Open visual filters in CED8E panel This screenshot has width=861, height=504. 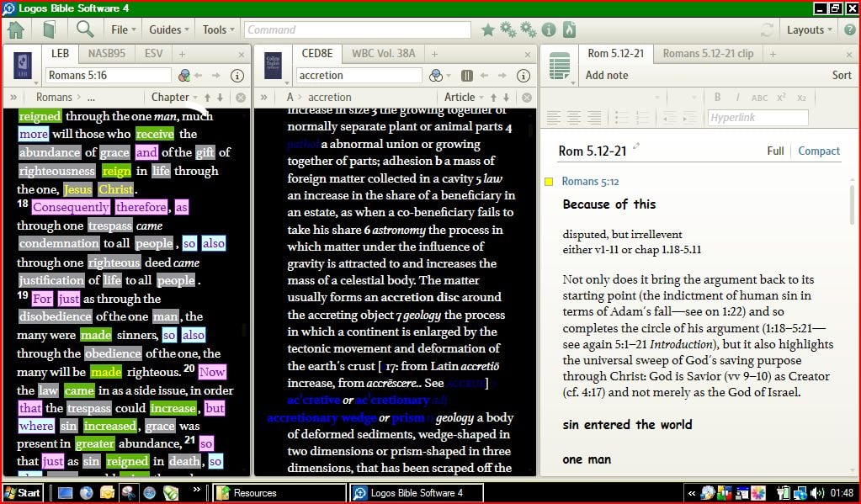(x=436, y=75)
